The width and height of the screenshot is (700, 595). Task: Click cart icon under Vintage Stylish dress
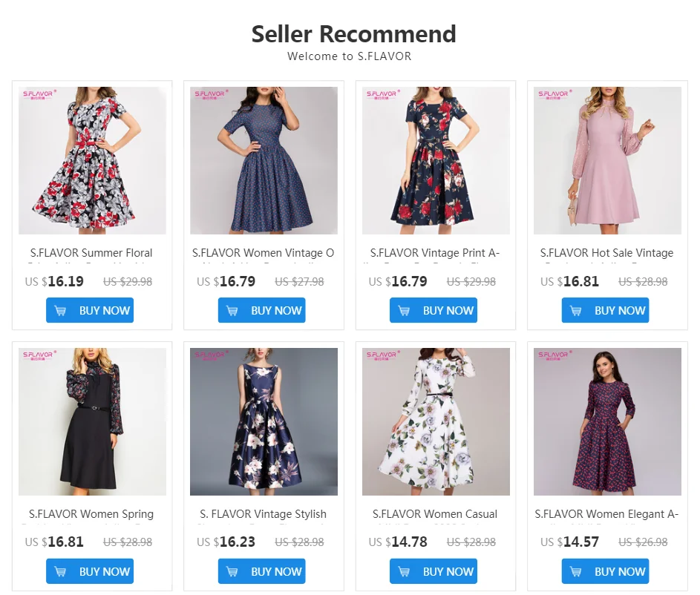point(232,571)
